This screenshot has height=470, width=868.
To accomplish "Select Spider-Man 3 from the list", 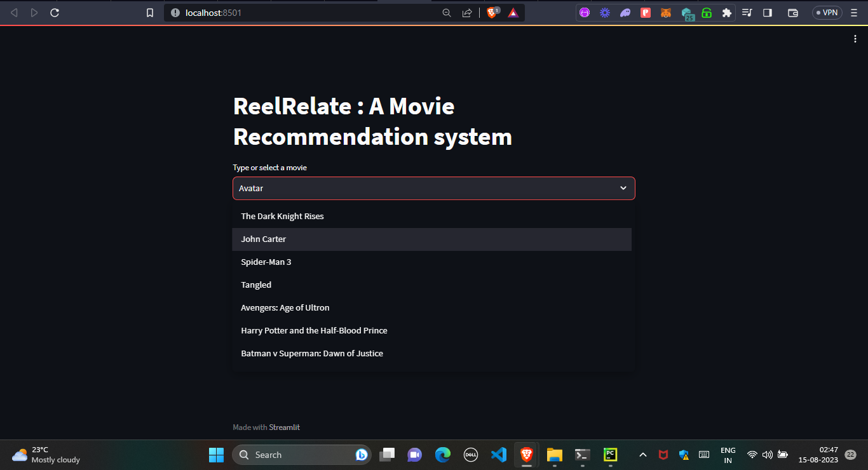I will point(266,262).
